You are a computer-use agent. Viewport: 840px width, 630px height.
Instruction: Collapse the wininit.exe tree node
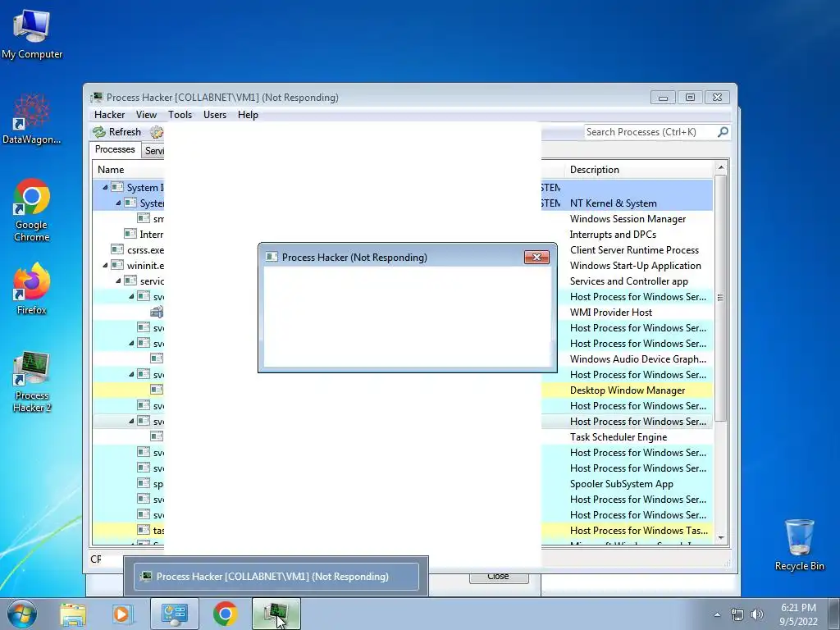point(105,265)
